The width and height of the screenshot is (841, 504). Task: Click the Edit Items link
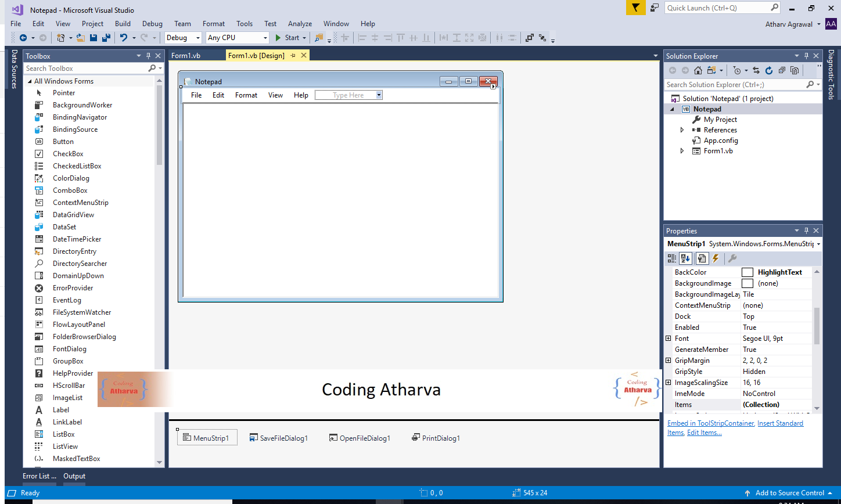point(705,433)
